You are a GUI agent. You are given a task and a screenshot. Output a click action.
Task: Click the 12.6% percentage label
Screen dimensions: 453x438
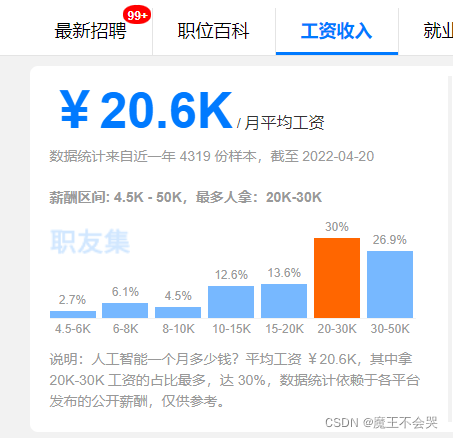(x=231, y=275)
